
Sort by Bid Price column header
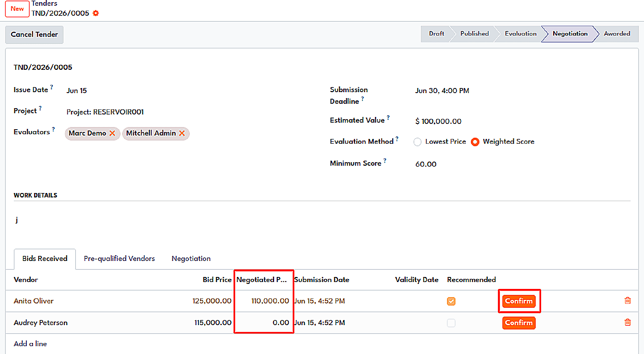tap(217, 280)
